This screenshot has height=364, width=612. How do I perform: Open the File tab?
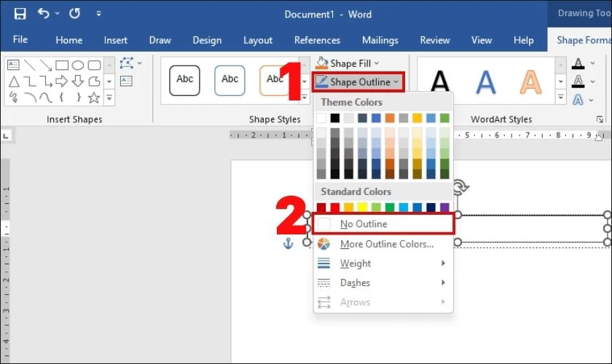pyautogui.click(x=20, y=40)
